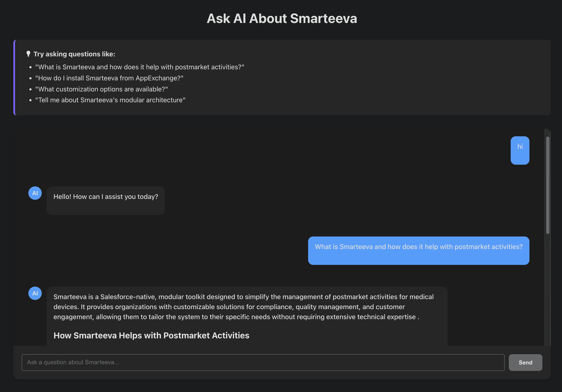Click the purple accent bar on suggestions box
562x392 pixels.
[x=14, y=77]
